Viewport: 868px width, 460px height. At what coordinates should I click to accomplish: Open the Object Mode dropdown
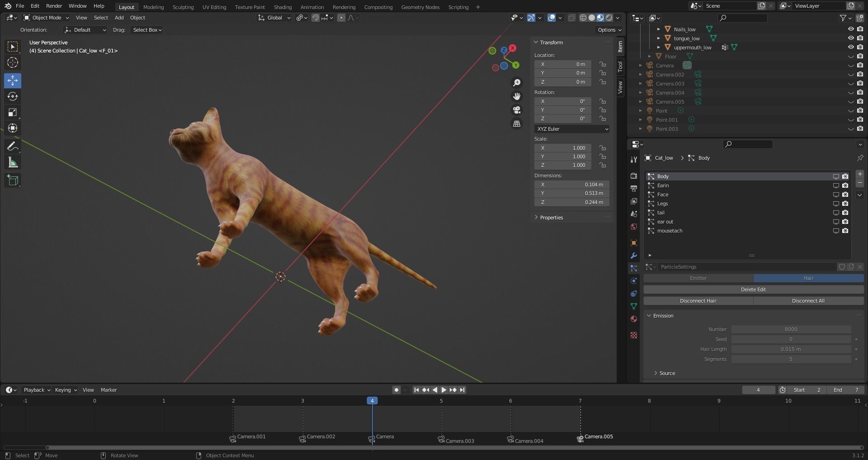tap(46, 18)
